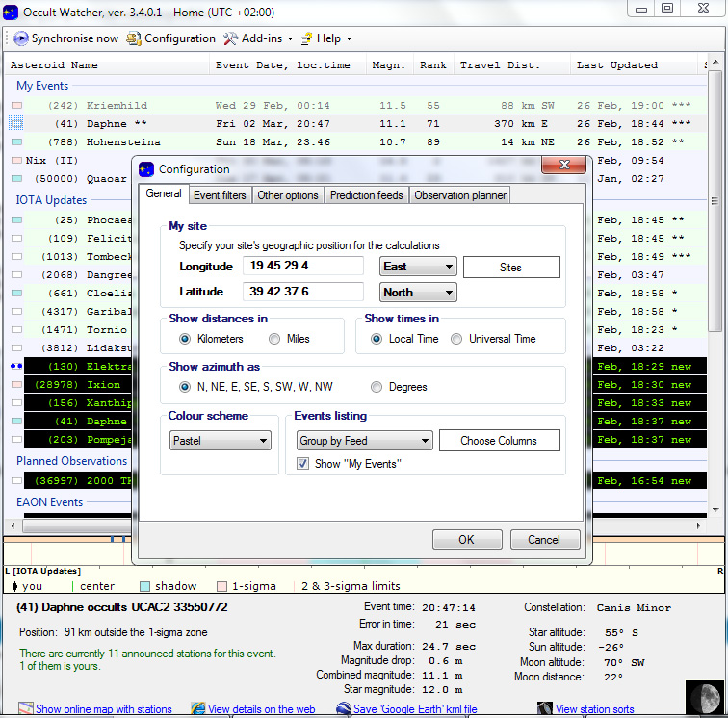Switch to the Event filters tab
This screenshot has width=728, height=718.
[220, 195]
